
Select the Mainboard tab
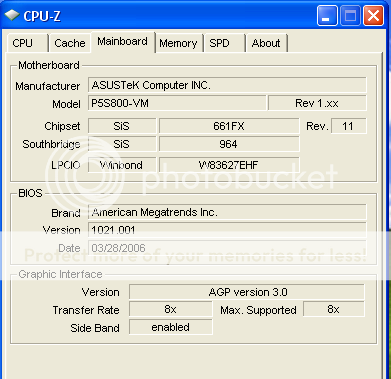point(122,42)
